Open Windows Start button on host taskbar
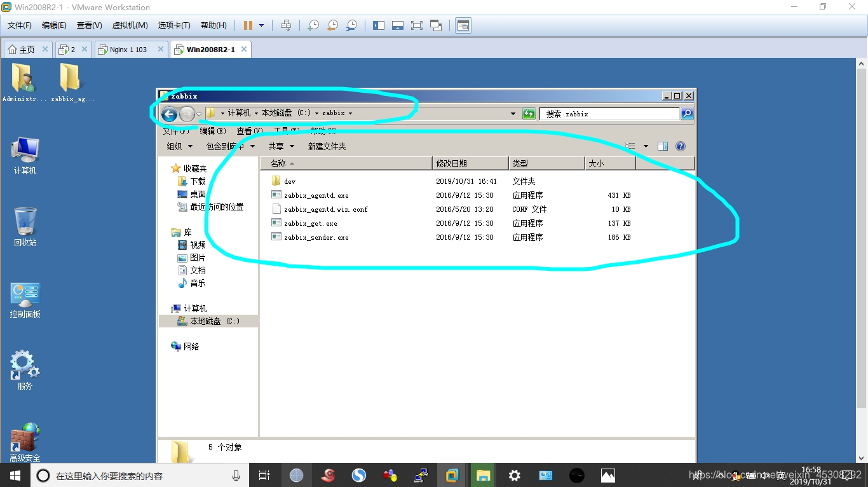 [15, 476]
